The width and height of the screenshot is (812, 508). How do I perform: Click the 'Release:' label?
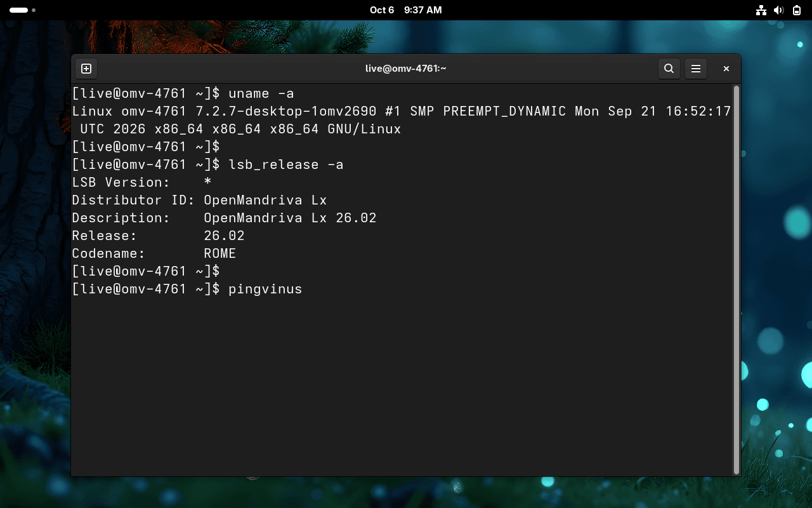click(x=105, y=236)
